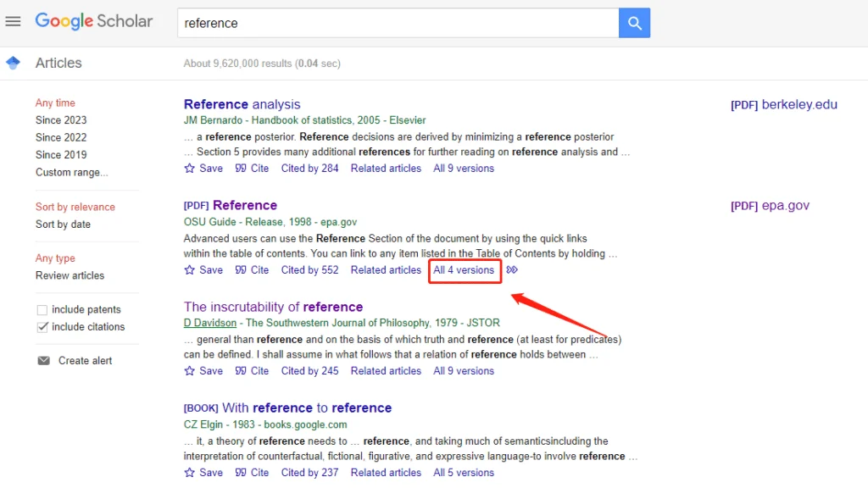Viewport: 868px width, 488px height.
Task: Select the Any time filter
Action: (x=55, y=103)
